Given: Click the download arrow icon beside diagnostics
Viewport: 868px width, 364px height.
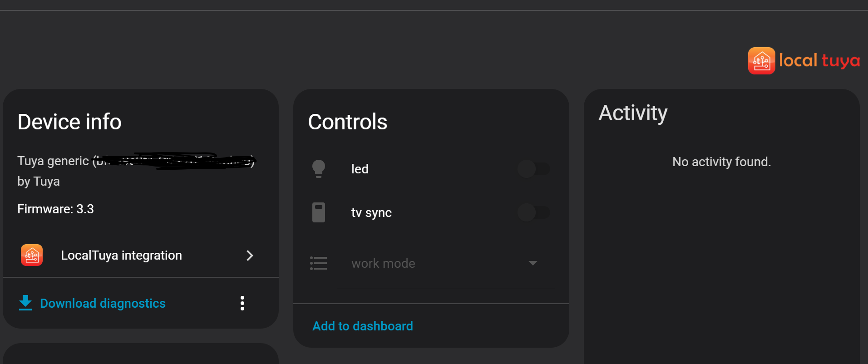Looking at the screenshot, I should [x=25, y=303].
